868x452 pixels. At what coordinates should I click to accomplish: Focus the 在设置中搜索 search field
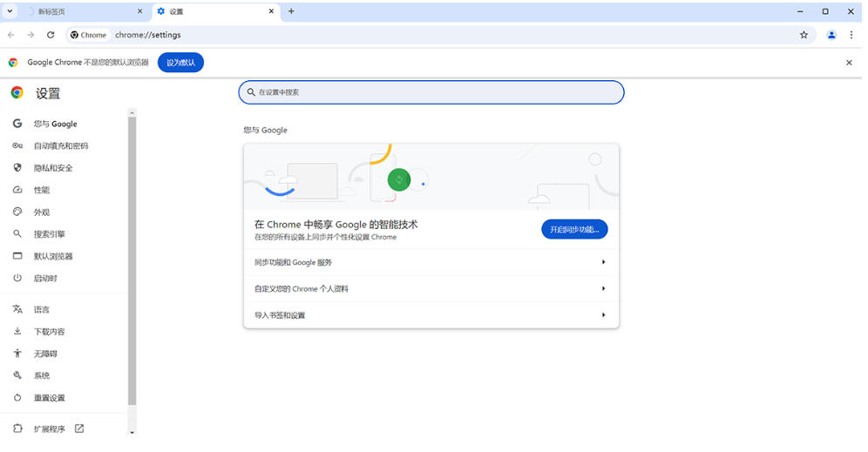[x=431, y=92]
